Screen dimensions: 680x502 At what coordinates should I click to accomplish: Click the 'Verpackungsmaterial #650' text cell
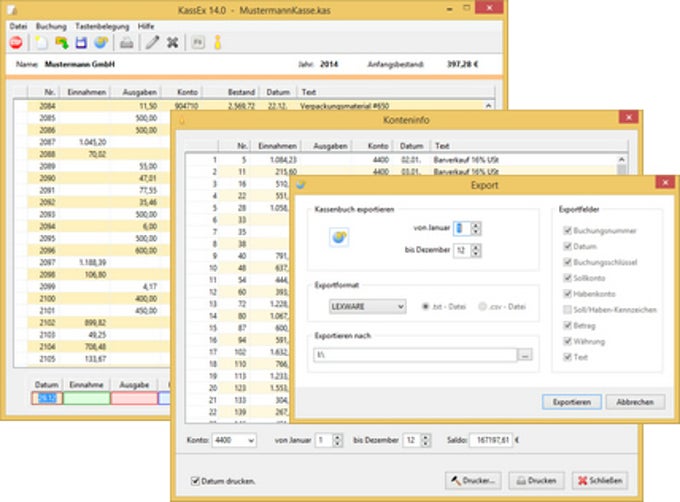click(x=344, y=106)
